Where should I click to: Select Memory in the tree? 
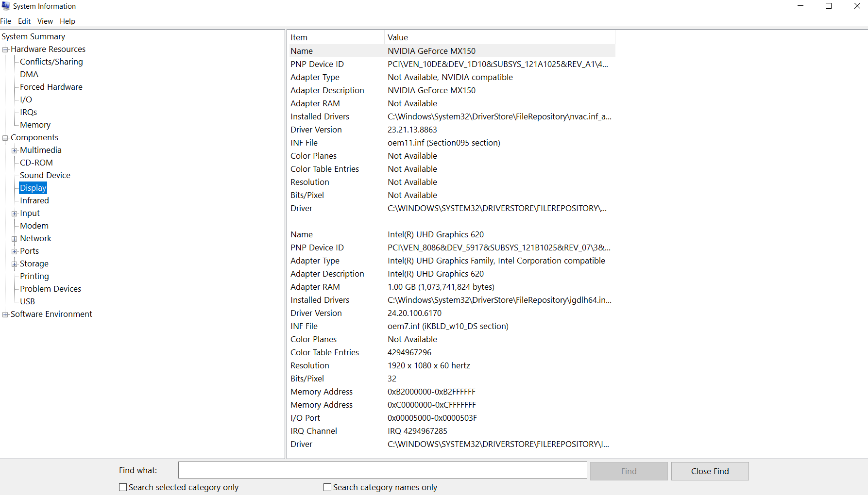tap(35, 125)
